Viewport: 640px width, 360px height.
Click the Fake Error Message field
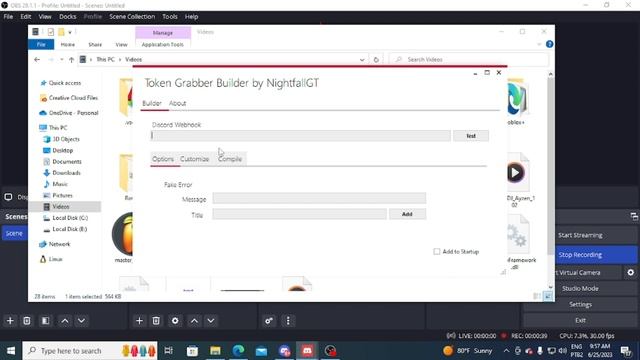[x=319, y=198]
